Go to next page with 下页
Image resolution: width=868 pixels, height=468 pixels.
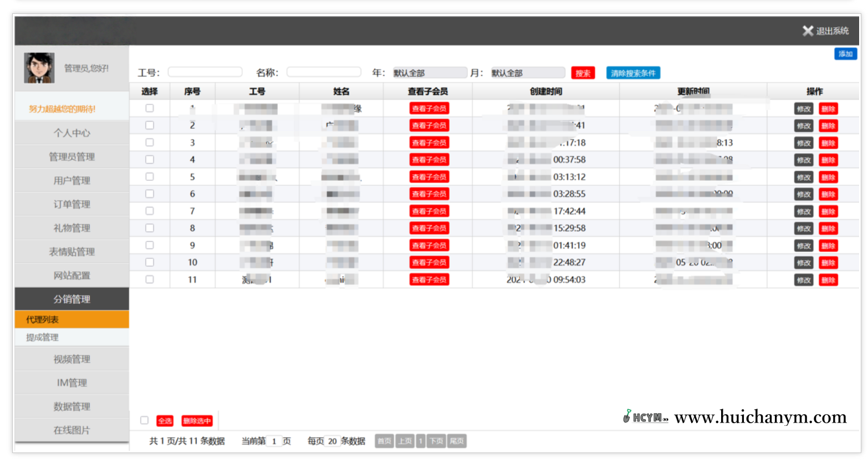coord(436,441)
